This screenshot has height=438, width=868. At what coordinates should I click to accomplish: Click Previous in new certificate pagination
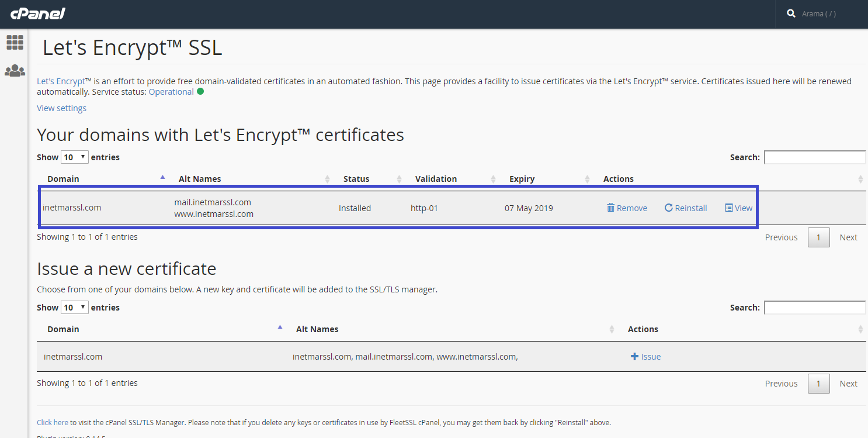coord(781,384)
